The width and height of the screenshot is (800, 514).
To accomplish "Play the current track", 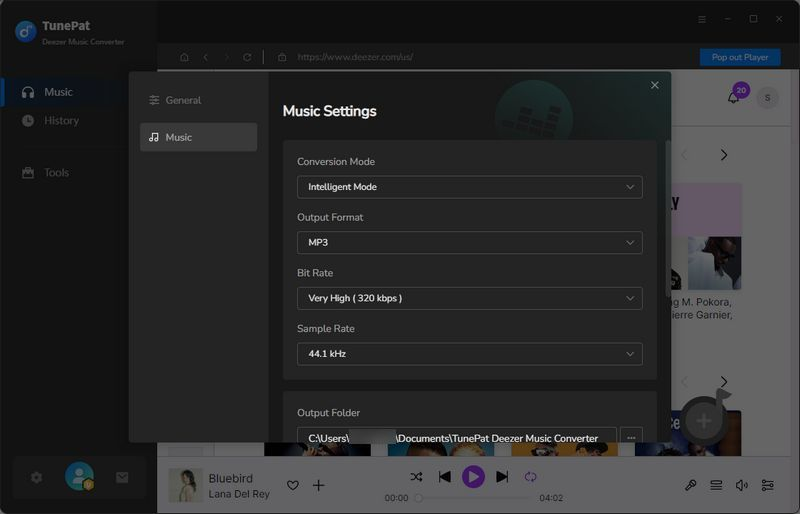I will pyautogui.click(x=473, y=477).
